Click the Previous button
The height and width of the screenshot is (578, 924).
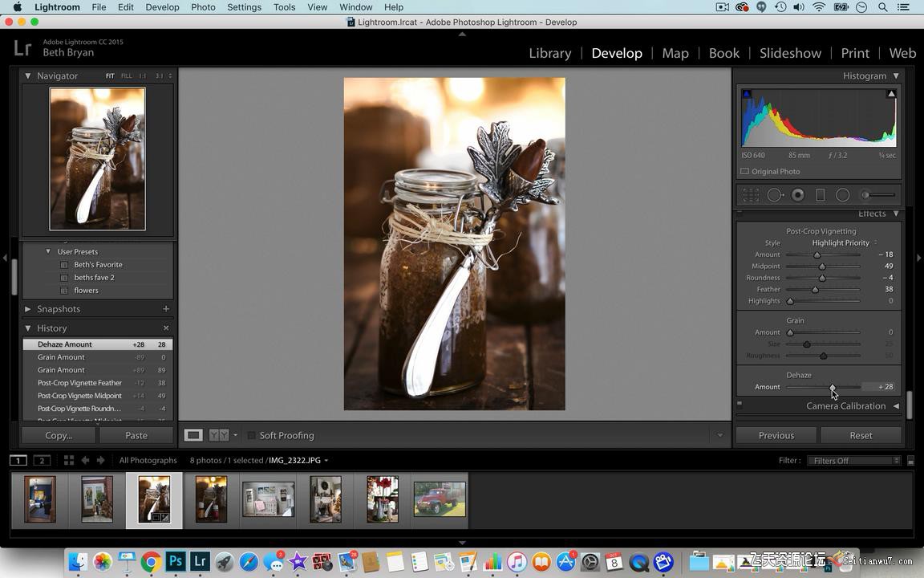[776, 435]
